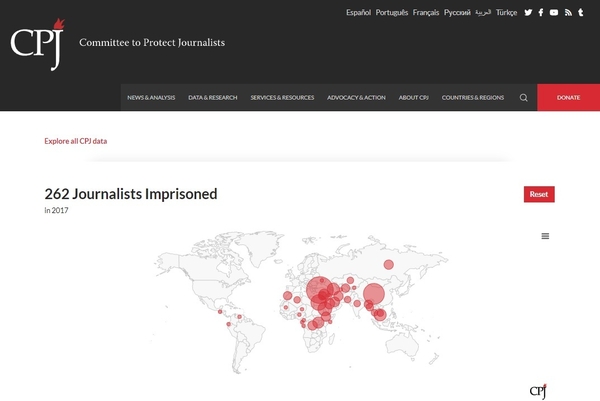Open the News & Analysis menu

click(x=151, y=98)
